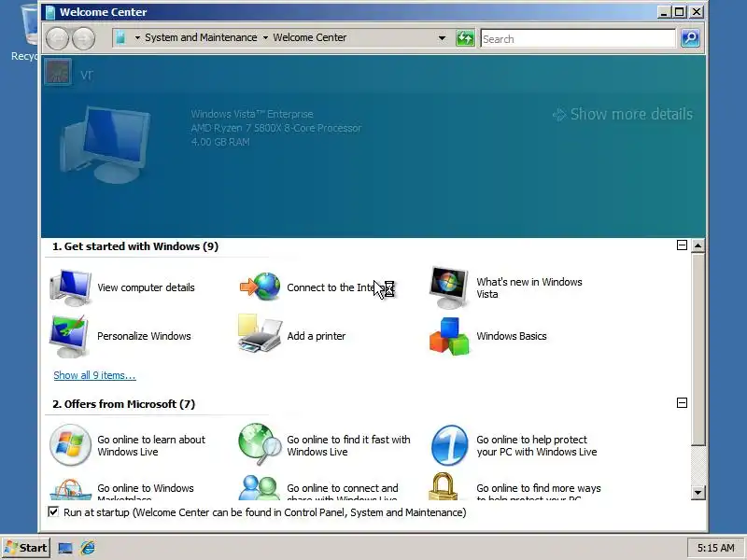Click the user name text in banner

tap(87, 76)
